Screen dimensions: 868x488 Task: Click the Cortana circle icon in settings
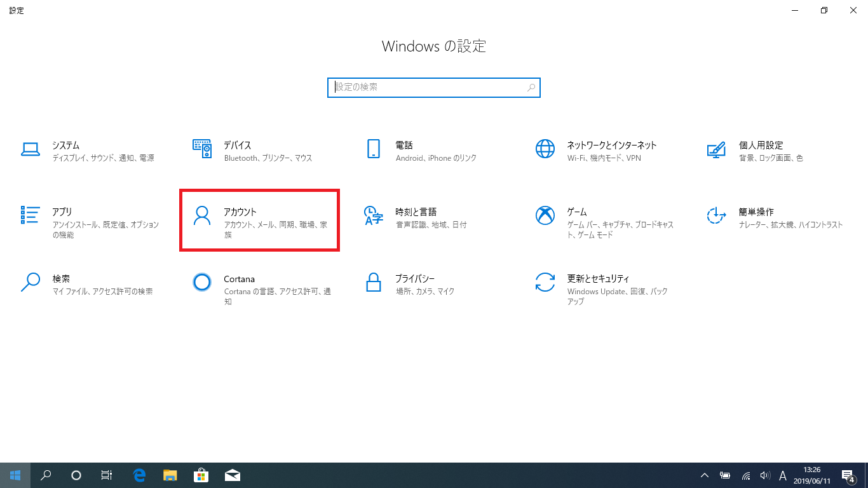(202, 282)
